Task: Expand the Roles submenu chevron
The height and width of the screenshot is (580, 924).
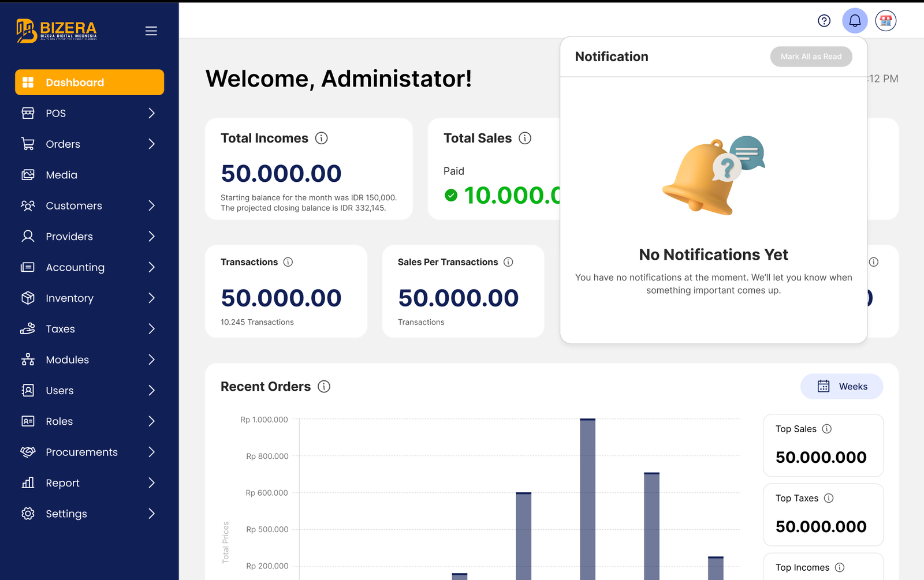Action: point(151,421)
